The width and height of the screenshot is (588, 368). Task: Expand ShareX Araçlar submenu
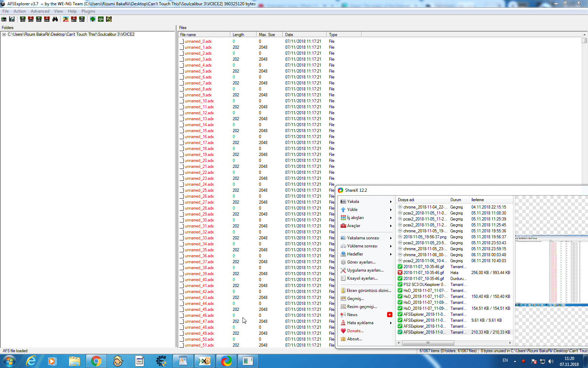click(x=391, y=226)
